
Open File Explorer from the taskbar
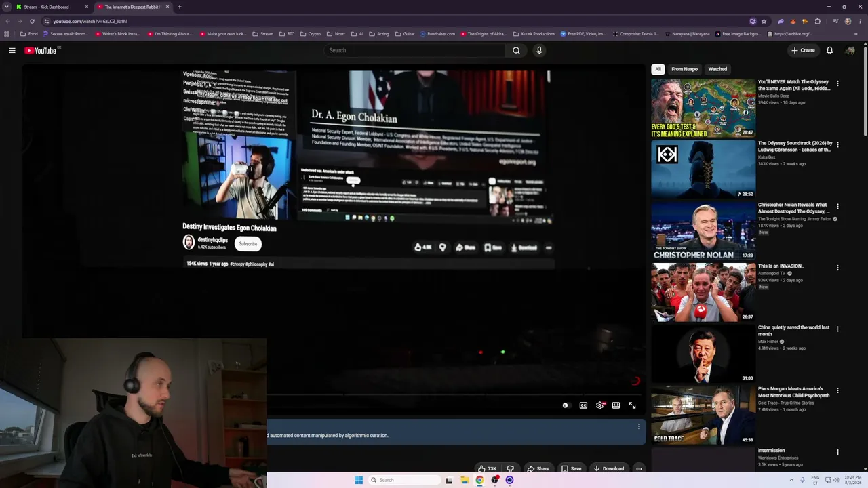pyautogui.click(x=465, y=480)
